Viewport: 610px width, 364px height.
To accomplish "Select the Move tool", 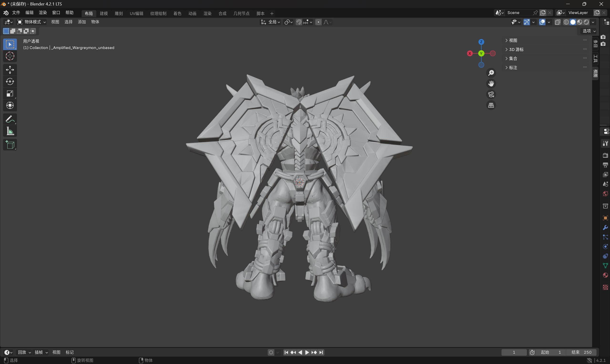I will (x=10, y=70).
